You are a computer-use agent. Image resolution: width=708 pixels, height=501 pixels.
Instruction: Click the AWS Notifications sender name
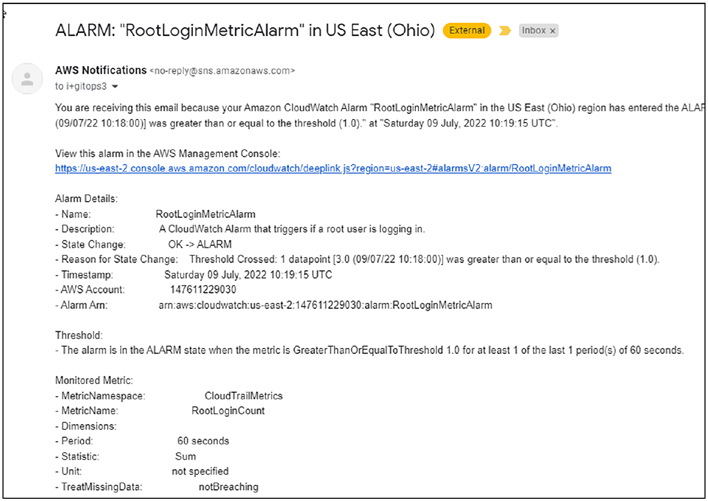click(101, 70)
